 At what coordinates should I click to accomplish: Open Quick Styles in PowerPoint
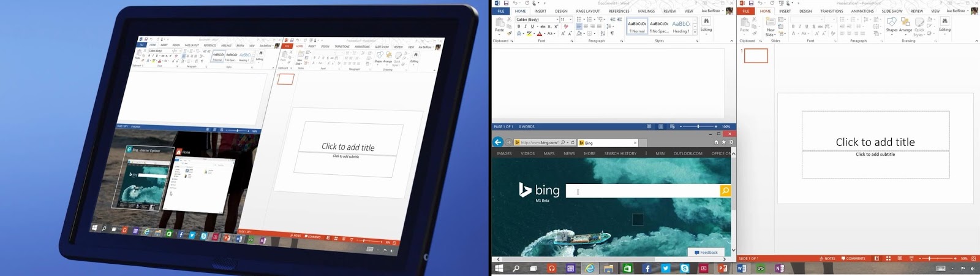click(919, 26)
